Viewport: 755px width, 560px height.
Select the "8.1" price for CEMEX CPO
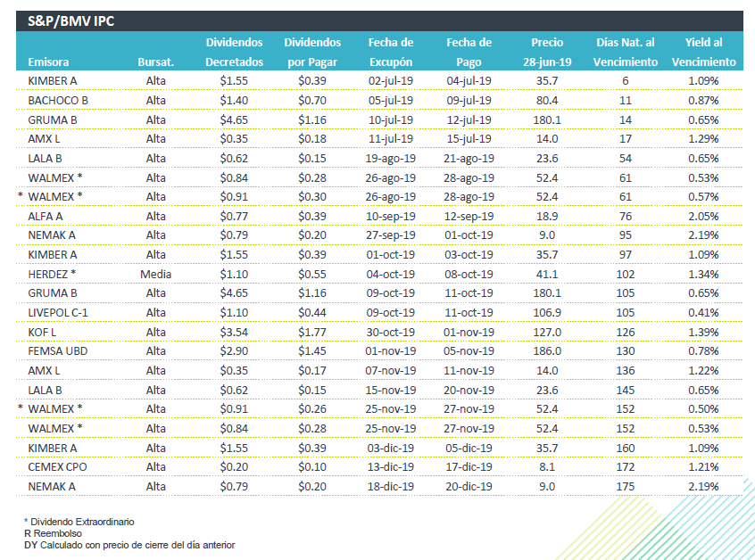pos(547,466)
